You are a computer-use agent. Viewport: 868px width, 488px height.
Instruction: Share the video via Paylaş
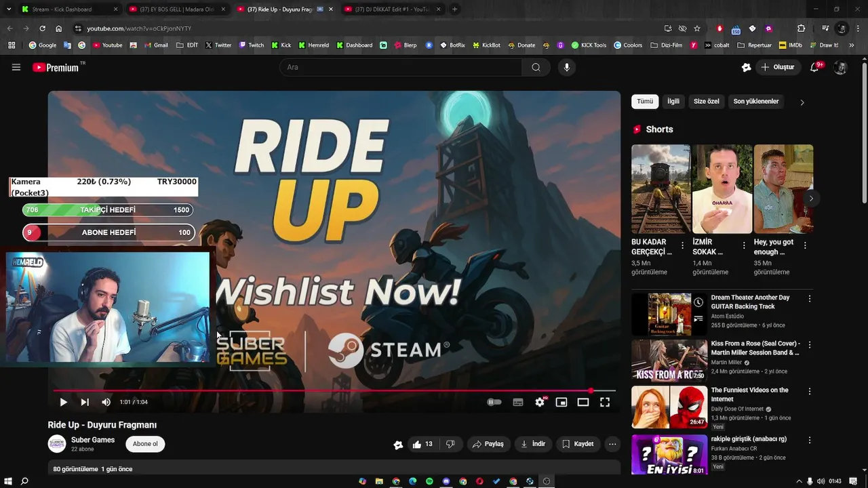[488, 444]
